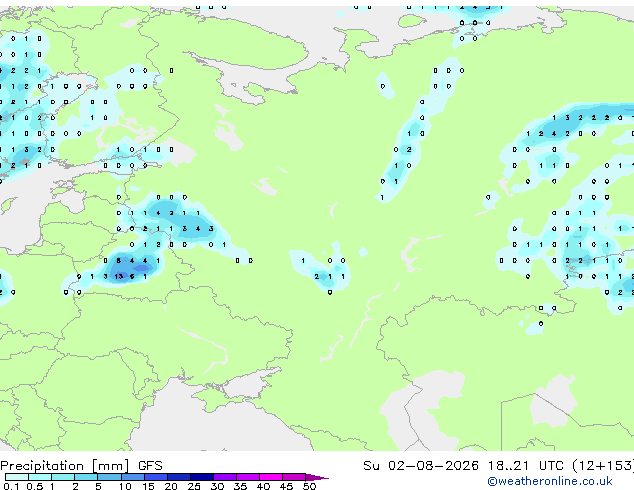Click the '0.1' legend scale label
This screenshot has width=634, height=490.
11,486
